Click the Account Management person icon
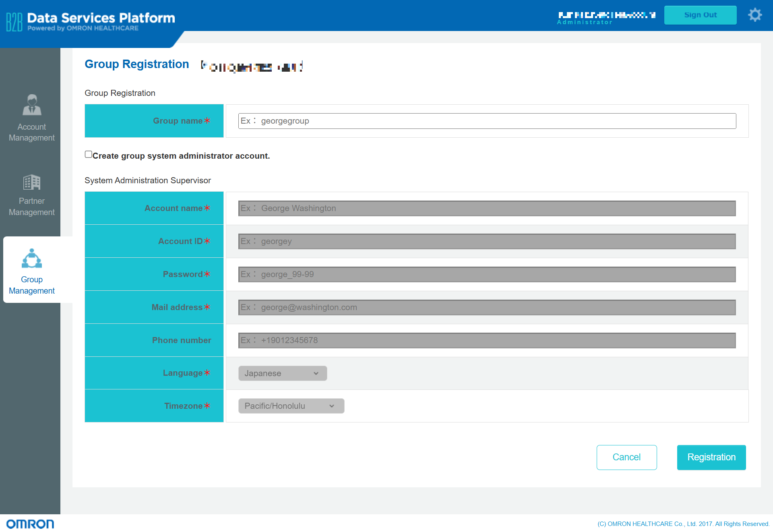 click(32, 105)
